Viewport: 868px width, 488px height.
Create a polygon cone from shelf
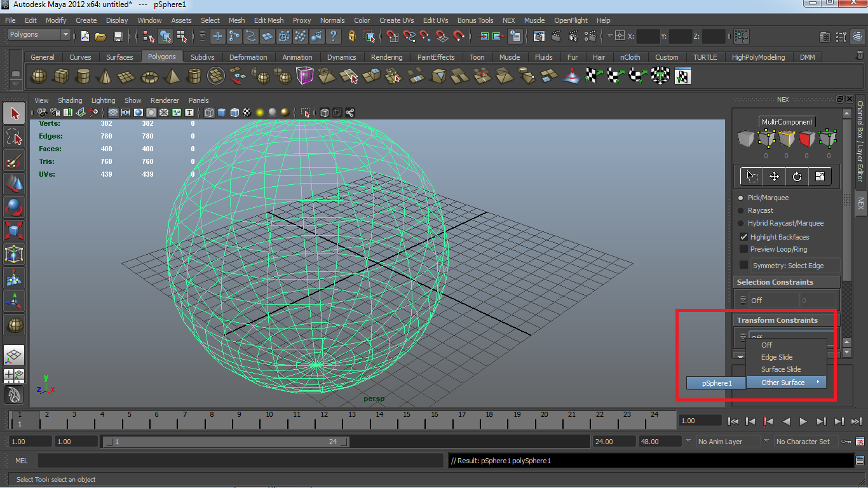coord(105,77)
